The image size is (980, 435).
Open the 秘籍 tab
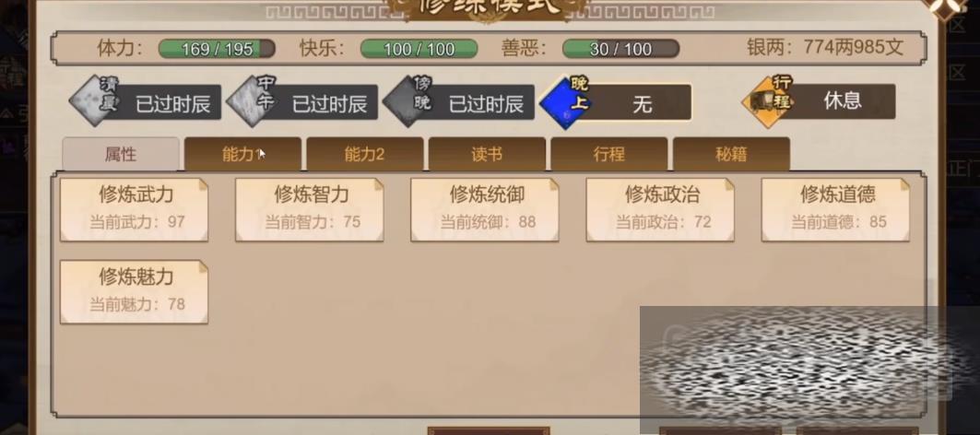(731, 154)
